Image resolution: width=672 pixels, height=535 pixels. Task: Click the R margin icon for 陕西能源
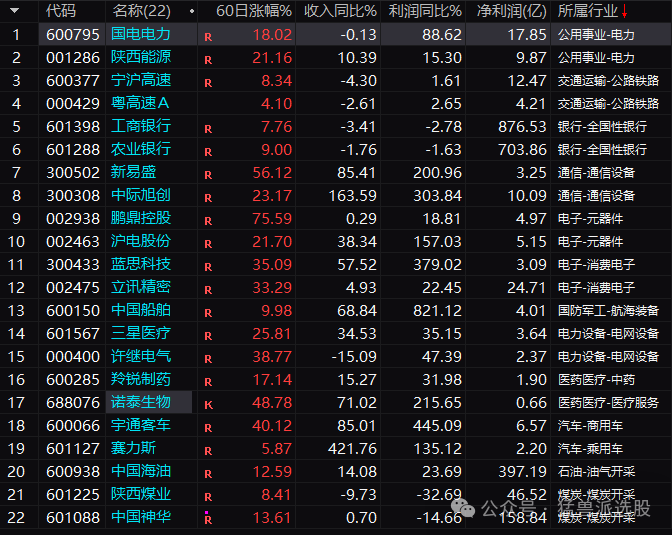208,60
